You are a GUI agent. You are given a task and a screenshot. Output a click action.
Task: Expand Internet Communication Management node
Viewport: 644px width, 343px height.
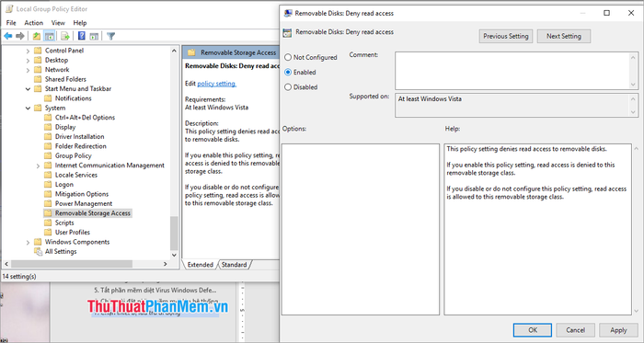click(x=39, y=166)
